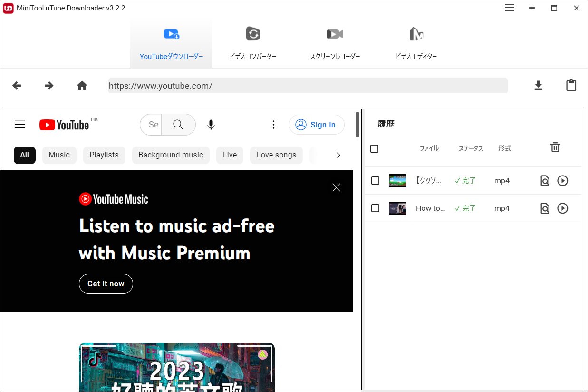Delete history using the trash icon
588x392 pixels.
tap(555, 147)
